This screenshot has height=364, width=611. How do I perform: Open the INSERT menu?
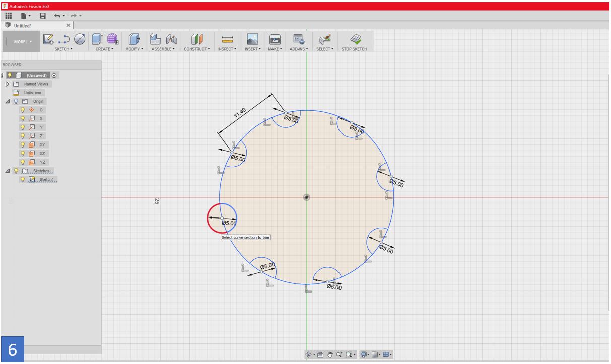click(x=252, y=49)
